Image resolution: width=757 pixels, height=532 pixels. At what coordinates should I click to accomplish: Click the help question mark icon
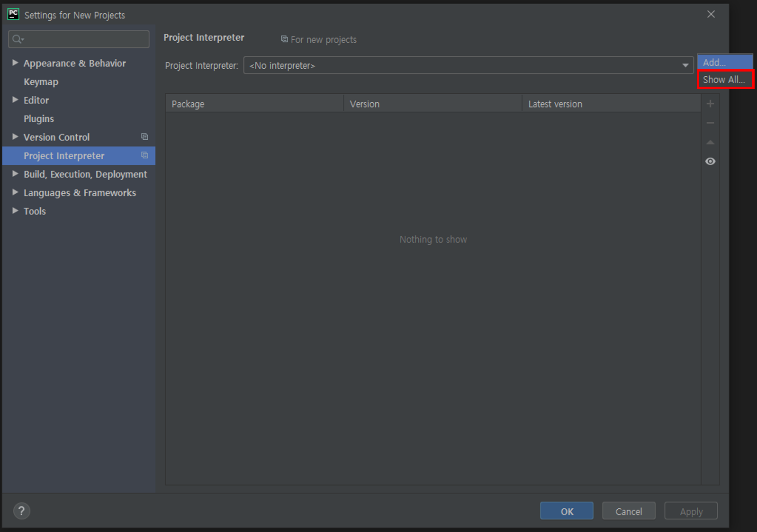point(21,511)
